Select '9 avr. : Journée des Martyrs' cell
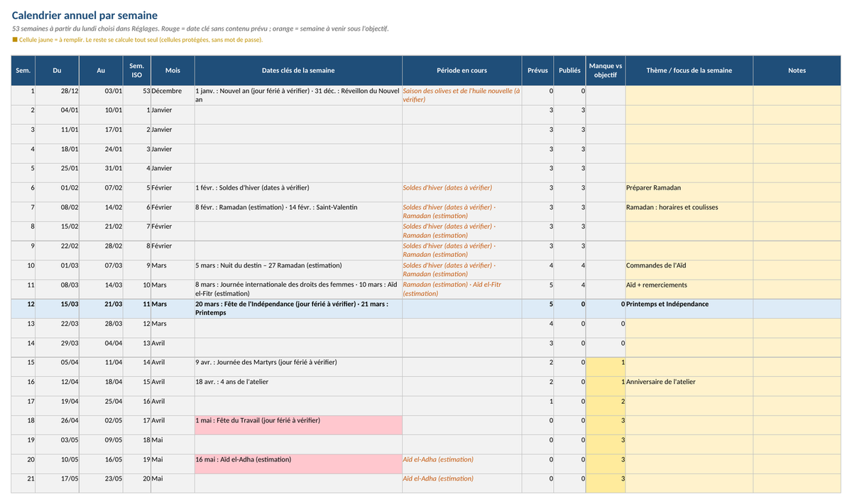The image size is (852, 504). tap(298, 366)
